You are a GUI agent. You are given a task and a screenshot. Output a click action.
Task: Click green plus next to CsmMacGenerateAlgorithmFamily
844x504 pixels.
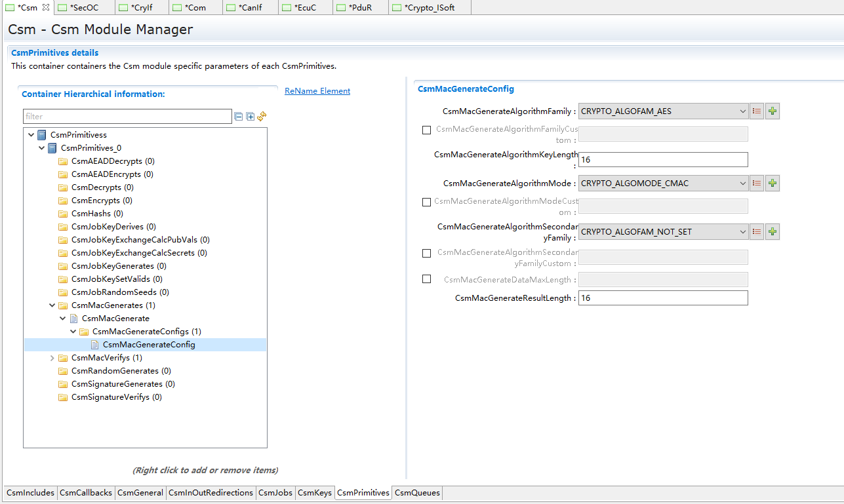click(773, 111)
